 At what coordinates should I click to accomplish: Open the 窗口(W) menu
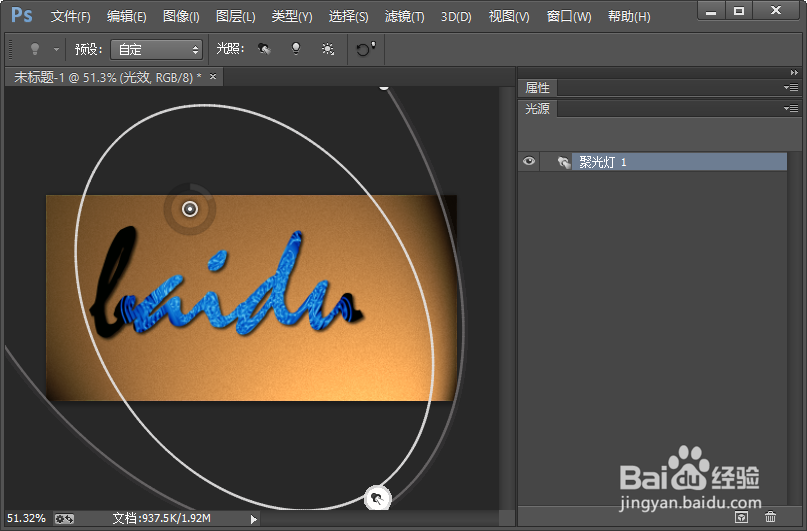click(x=569, y=16)
